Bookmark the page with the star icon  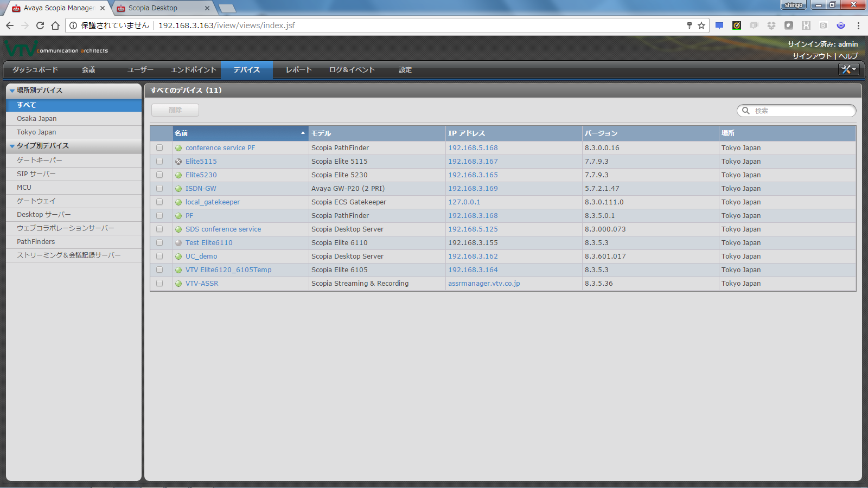point(701,25)
